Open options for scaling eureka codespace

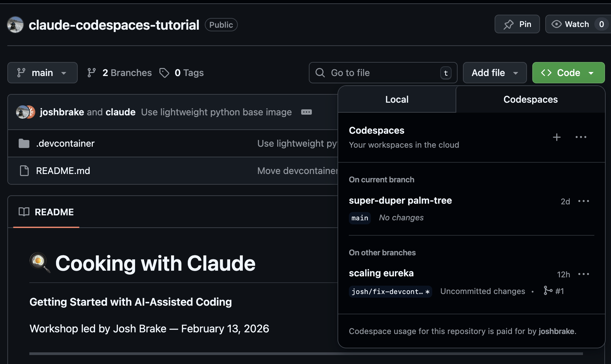click(584, 274)
